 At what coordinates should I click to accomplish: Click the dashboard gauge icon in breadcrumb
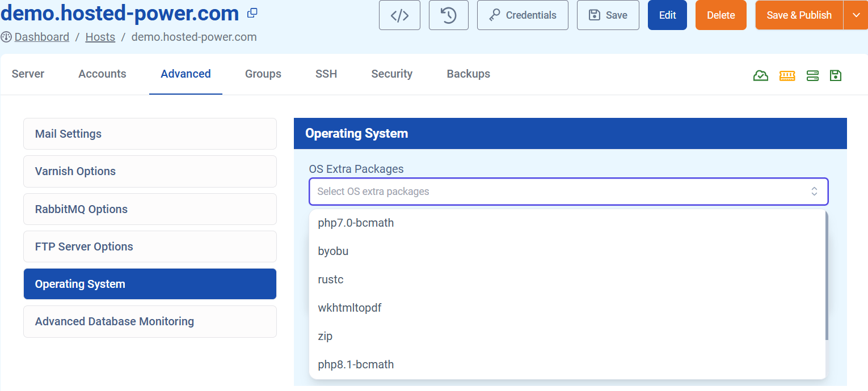pyautogui.click(x=7, y=37)
